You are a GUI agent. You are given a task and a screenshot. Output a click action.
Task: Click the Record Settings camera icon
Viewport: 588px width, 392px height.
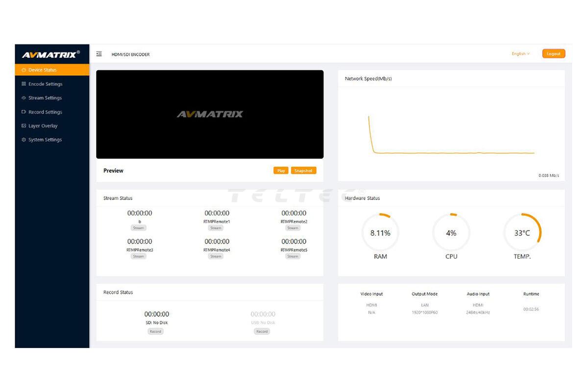(x=24, y=112)
